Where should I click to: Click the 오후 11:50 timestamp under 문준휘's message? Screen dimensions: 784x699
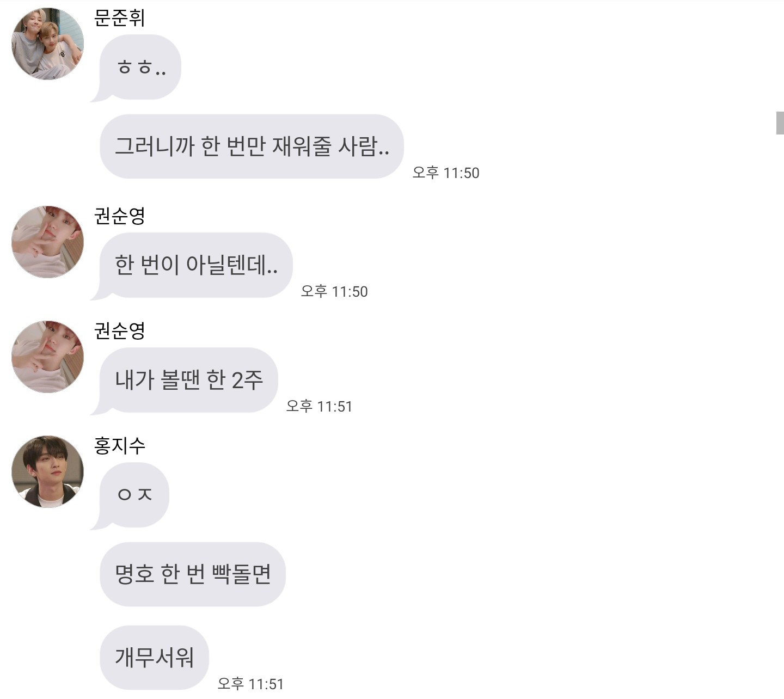pyautogui.click(x=446, y=173)
